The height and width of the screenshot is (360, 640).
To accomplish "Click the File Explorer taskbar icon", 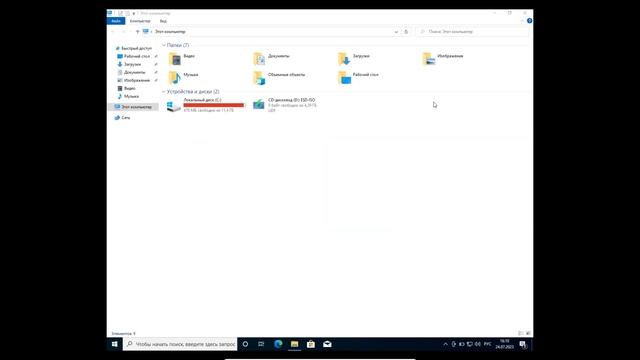I will pos(294,344).
